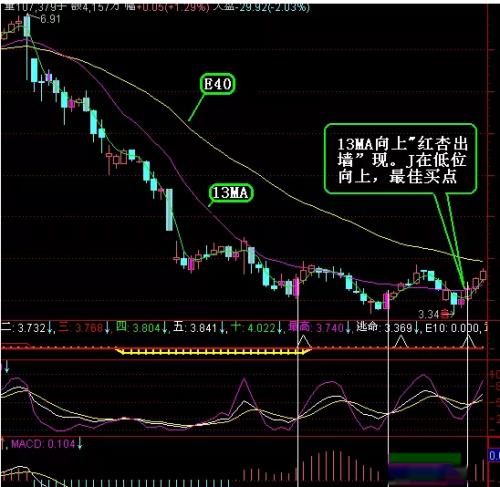Select the 逃命: 3.369 value

384,328
